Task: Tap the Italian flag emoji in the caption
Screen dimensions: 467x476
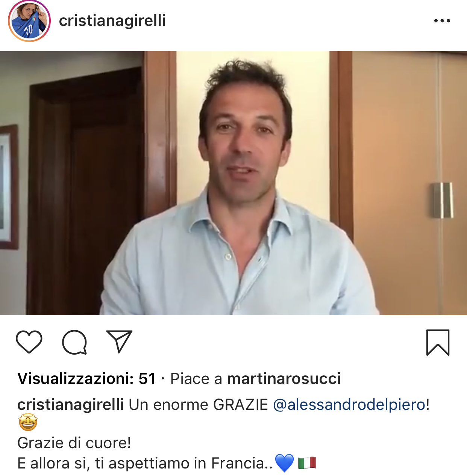Action: coord(307,463)
